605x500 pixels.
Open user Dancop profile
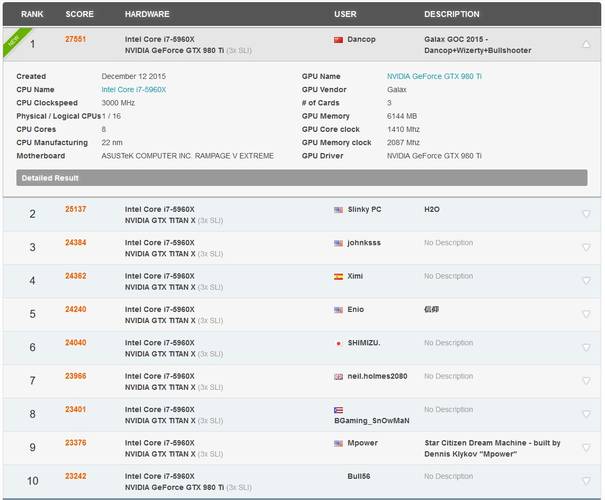pyautogui.click(x=361, y=39)
